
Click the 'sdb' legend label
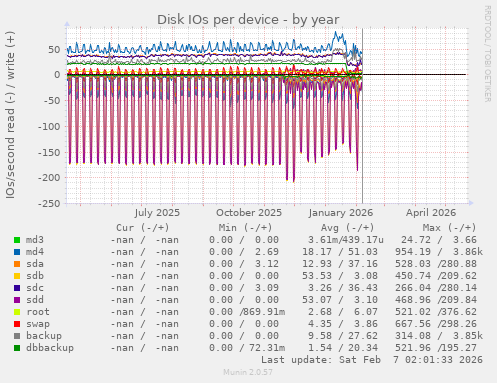pos(35,276)
